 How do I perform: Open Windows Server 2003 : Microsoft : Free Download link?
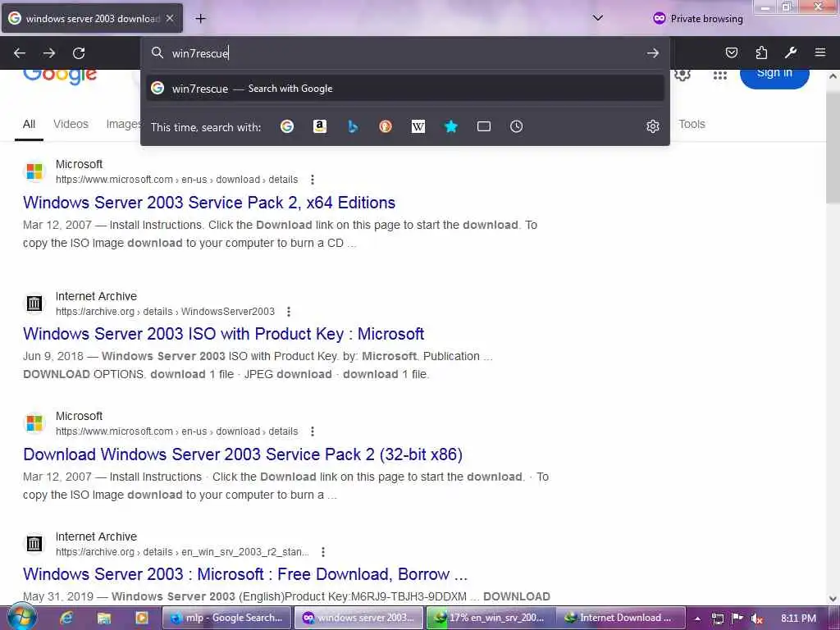coord(245,574)
